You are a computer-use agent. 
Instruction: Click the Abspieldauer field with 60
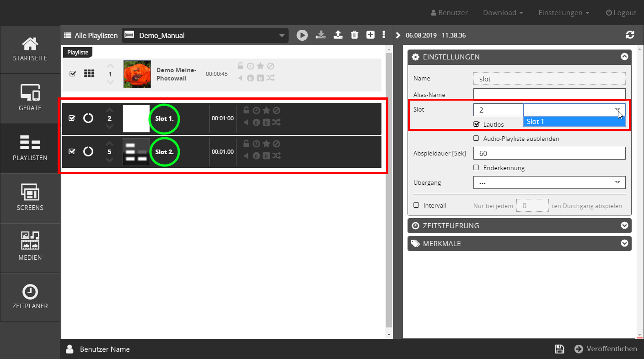pyautogui.click(x=549, y=153)
